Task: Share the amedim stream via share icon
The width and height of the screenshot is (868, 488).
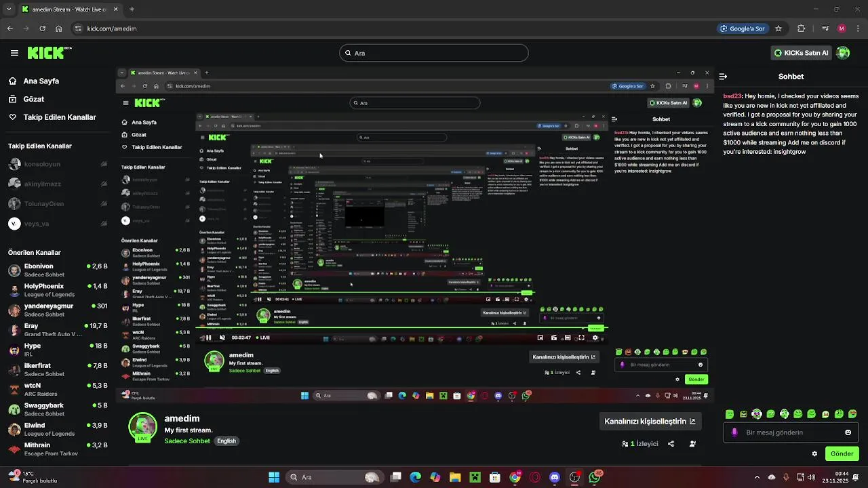Action: point(671,444)
